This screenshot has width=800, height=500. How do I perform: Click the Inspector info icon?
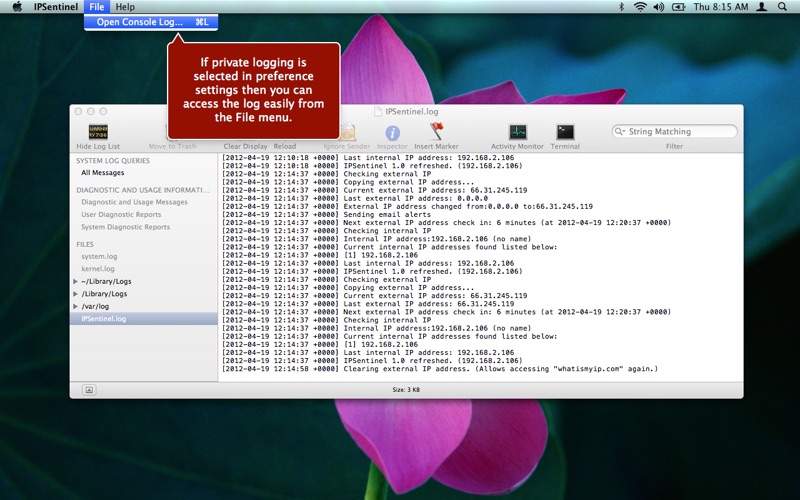pyautogui.click(x=392, y=133)
